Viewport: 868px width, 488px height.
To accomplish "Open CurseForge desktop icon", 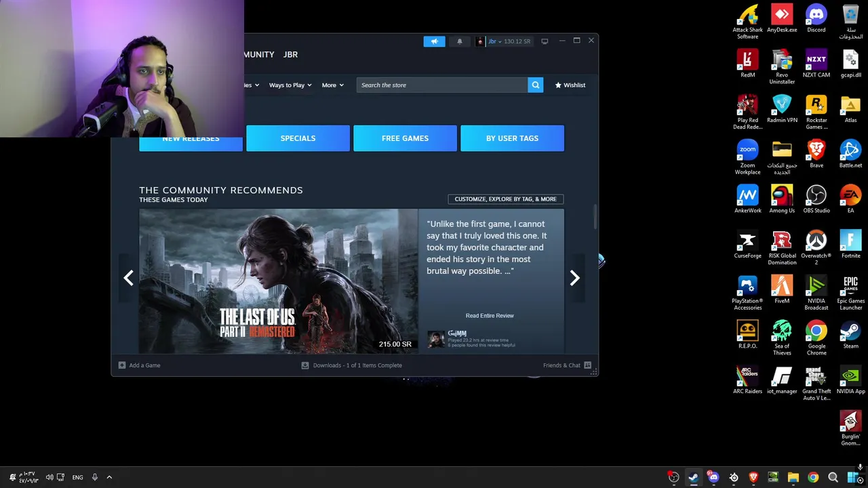I will click(x=747, y=245).
